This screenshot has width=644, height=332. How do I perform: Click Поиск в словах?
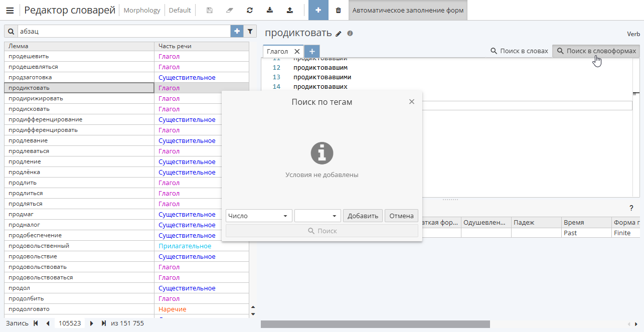pyautogui.click(x=519, y=51)
